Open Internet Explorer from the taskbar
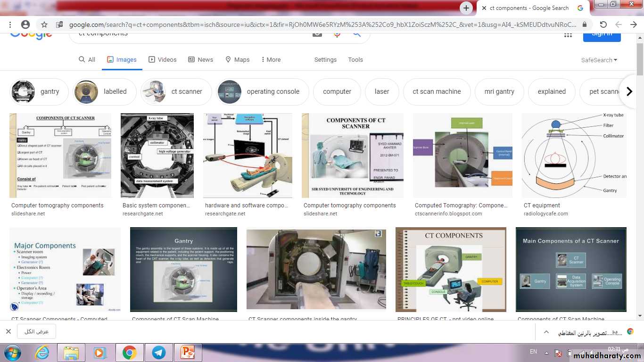Viewport: 644px width, 362px height. pyautogui.click(x=42, y=353)
